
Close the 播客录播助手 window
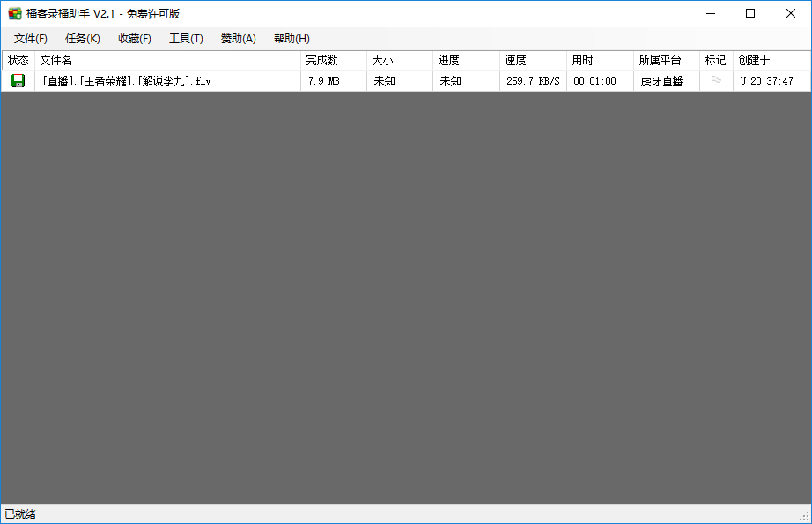[791, 13]
